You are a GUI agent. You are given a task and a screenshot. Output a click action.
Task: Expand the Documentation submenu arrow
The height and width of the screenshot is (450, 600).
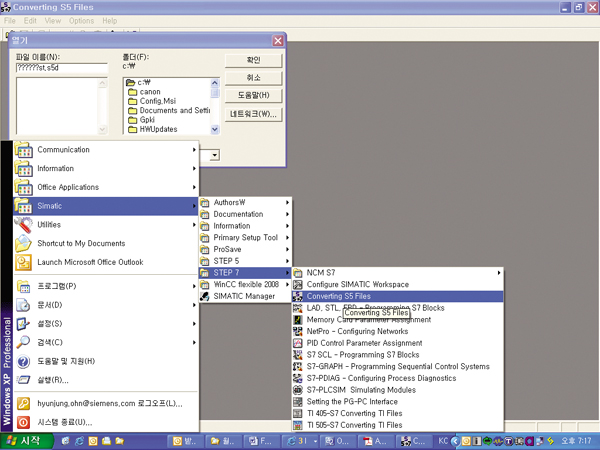point(287,214)
